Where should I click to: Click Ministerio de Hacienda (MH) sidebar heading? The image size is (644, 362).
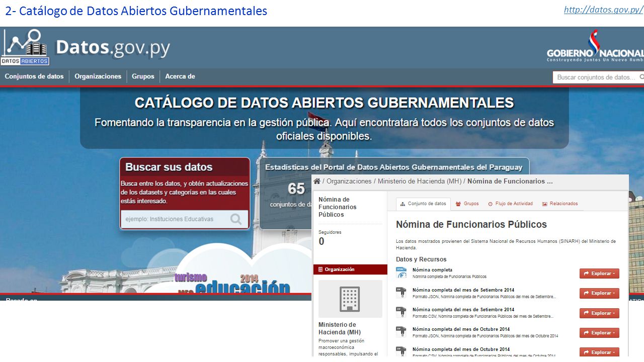[340, 328]
